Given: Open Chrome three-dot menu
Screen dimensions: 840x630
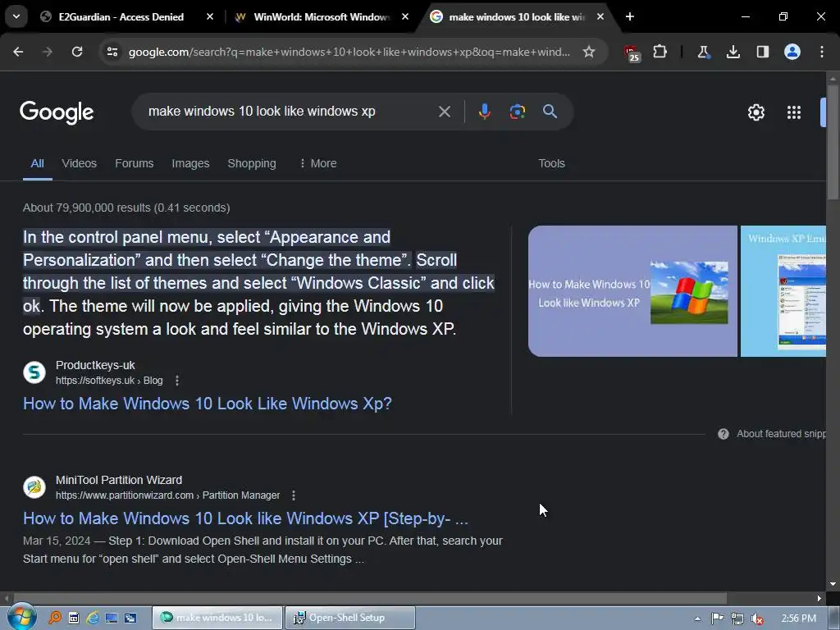Looking at the screenshot, I should coord(822,52).
